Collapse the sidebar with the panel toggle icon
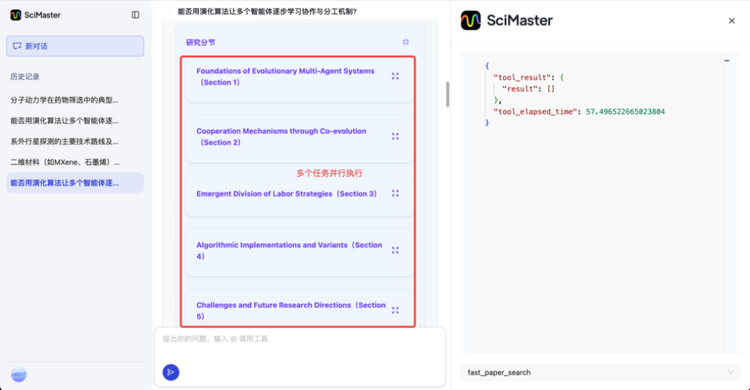Viewport: 750px width, 390px height. click(135, 15)
